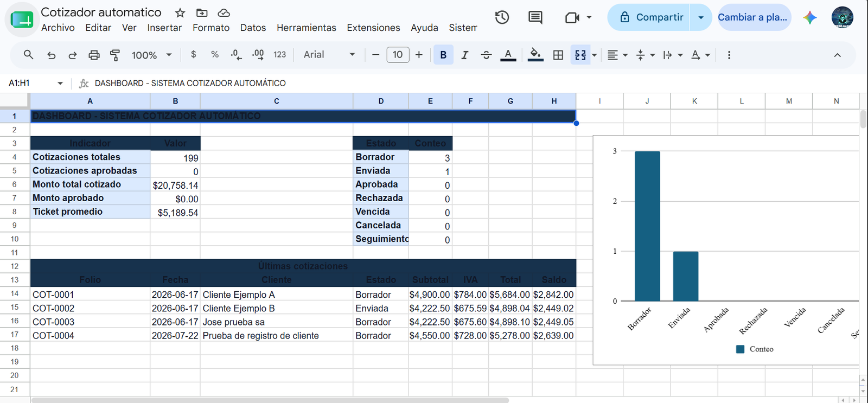The width and height of the screenshot is (868, 403).
Task: Click the horizontal scrollbar at bottom
Action: pyautogui.click(x=270, y=400)
